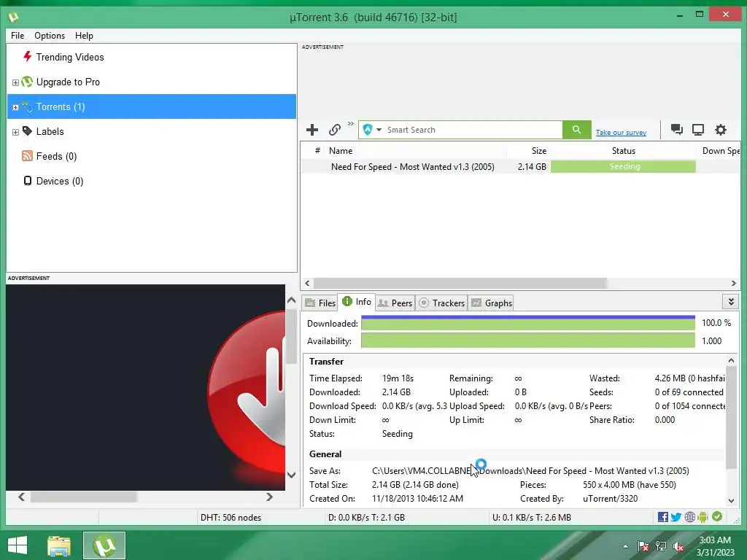This screenshot has width=747, height=560.
Task: Click the ad panel scroll left arrow
Action: tap(21, 497)
